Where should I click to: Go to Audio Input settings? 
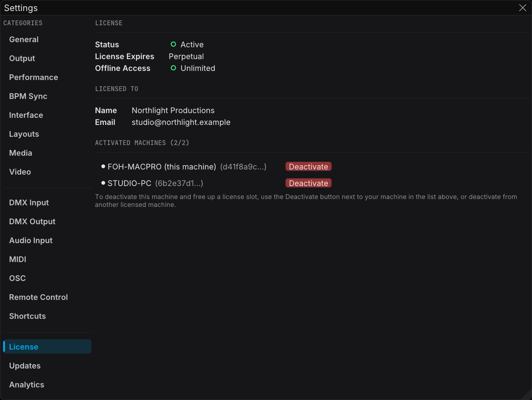[x=47, y=240]
